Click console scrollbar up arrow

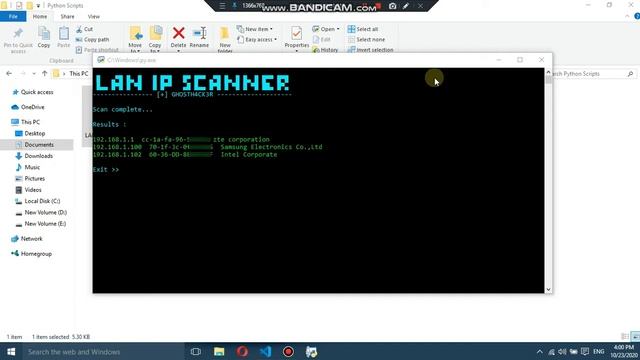click(548, 72)
